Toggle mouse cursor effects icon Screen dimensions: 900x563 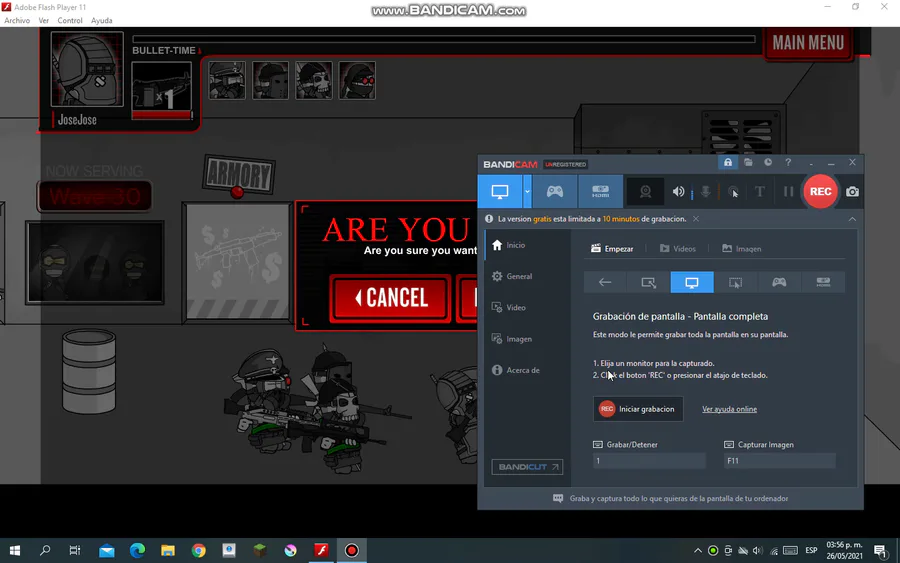point(733,192)
